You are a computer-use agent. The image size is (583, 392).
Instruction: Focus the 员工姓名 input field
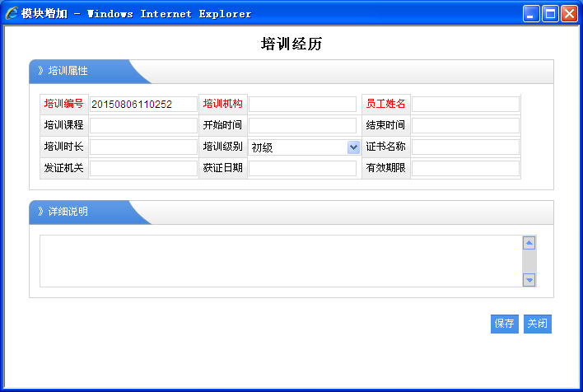coord(465,105)
